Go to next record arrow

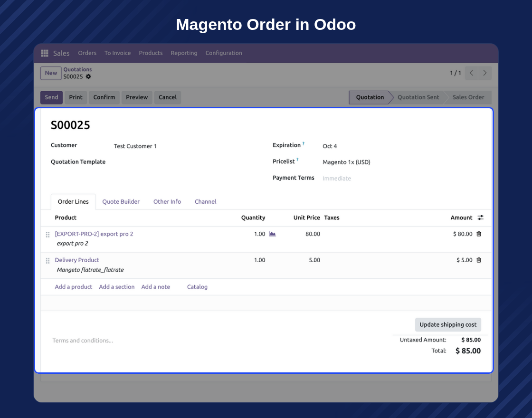click(x=485, y=73)
